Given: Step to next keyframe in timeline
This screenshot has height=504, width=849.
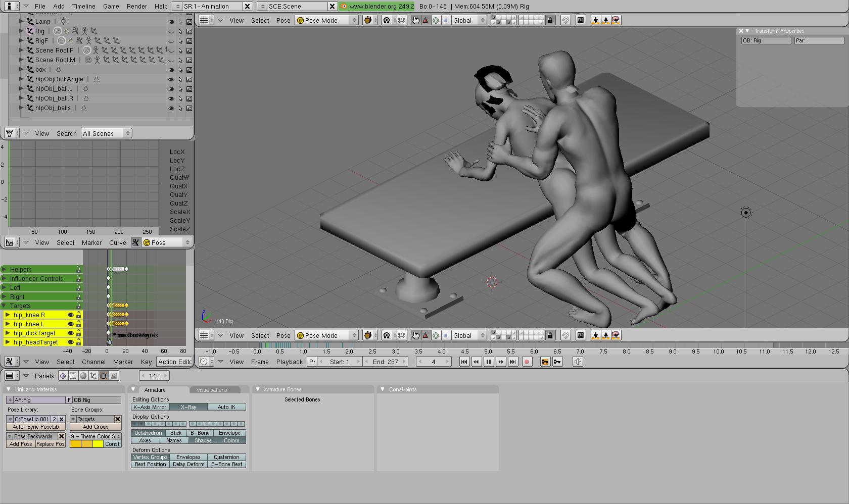Looking at the screenshot, I should click(500, 362).
